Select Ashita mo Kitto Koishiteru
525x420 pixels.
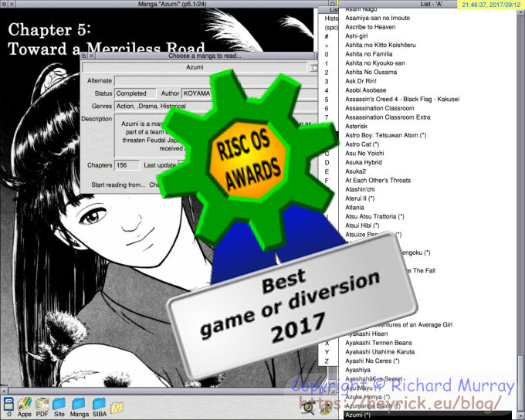coord(381,46)
